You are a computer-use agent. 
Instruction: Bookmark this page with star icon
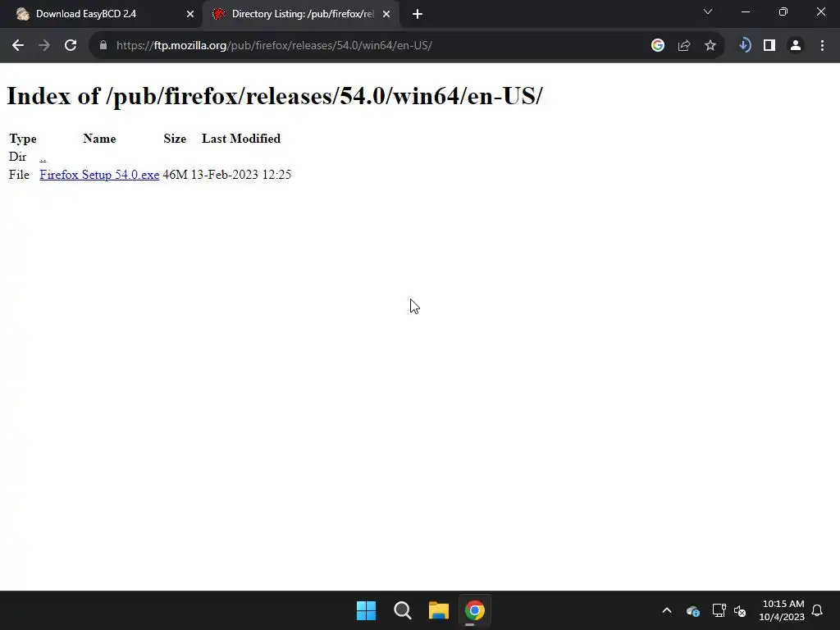(x=710, y=46)
